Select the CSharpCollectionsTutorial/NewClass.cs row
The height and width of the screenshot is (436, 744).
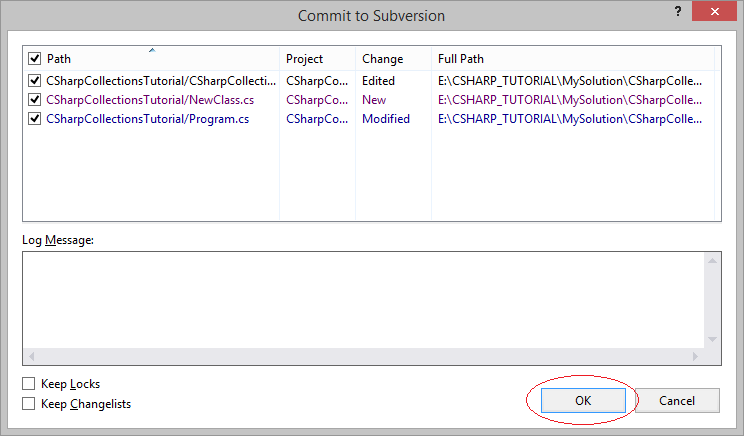(x=371, y=100)
